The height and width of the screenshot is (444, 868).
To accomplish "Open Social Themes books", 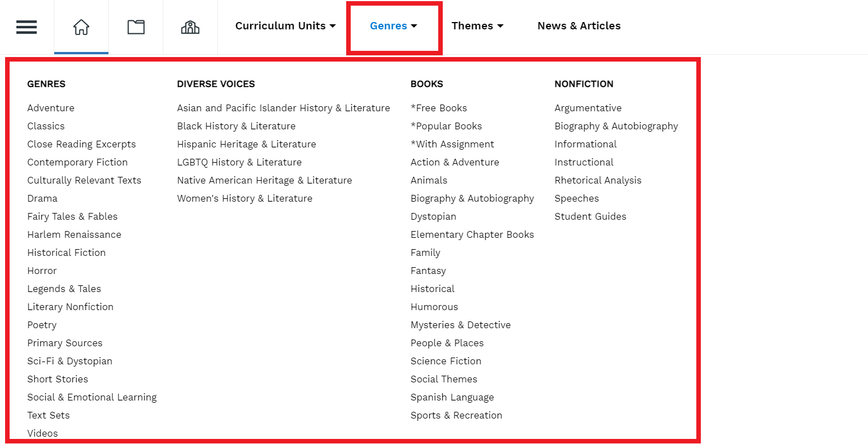I will tap(444, 379).
